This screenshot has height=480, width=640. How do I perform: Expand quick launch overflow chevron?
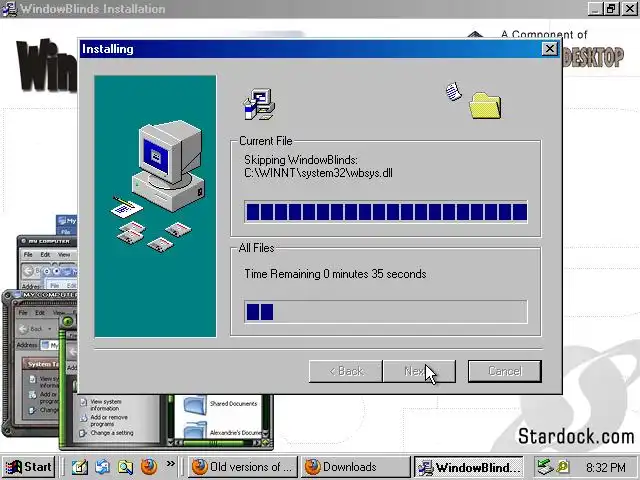(x=171, y=464)
